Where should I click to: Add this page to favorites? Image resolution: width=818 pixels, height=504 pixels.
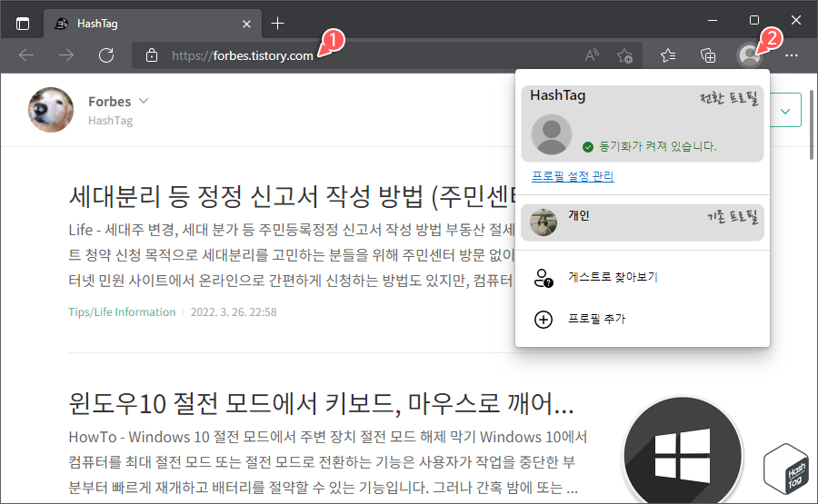[x=624, y=55]
